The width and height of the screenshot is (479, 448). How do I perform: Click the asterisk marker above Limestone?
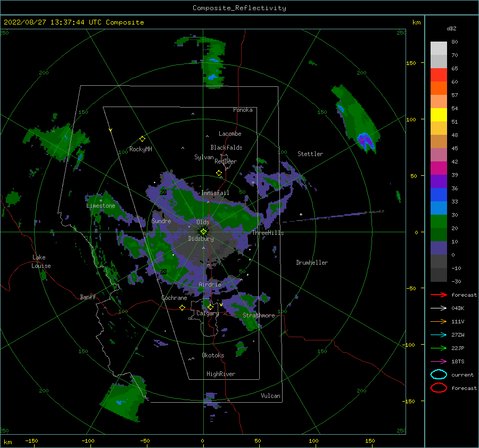click(101, 201)
